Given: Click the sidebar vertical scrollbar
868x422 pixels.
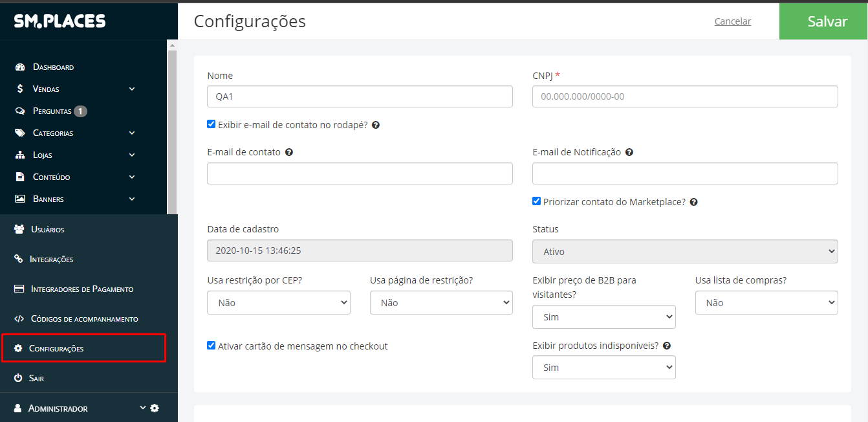Looking at the screenshot, I should coord(172,132).
